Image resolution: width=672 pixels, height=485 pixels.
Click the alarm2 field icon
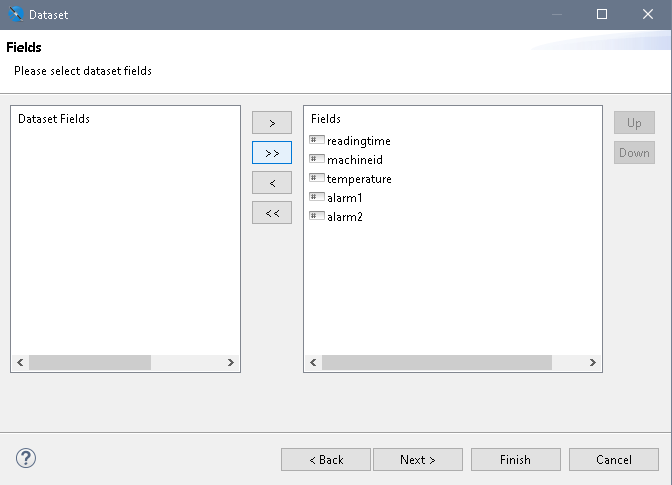[x=317, y=216]
